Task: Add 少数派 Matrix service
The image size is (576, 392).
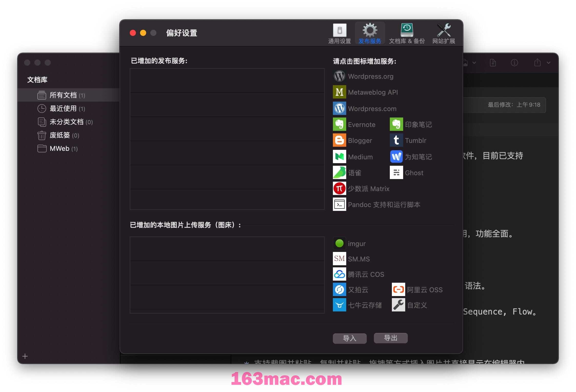Action: click(x=339, y=189)
